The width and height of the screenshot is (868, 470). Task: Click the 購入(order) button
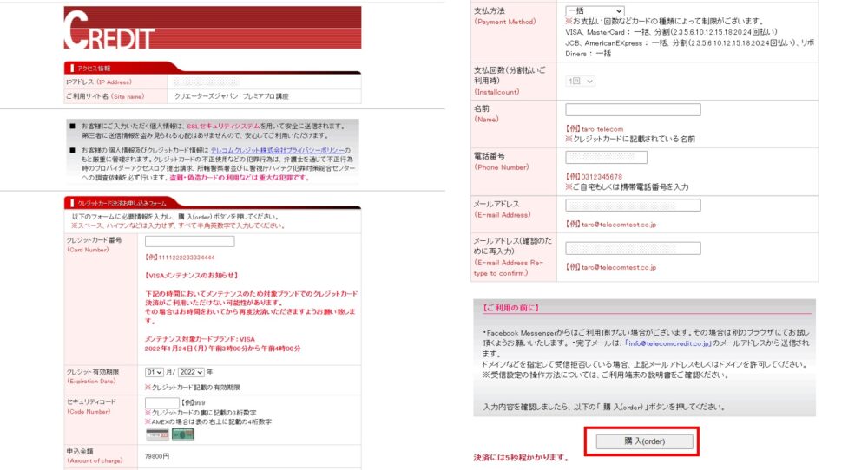644,441
